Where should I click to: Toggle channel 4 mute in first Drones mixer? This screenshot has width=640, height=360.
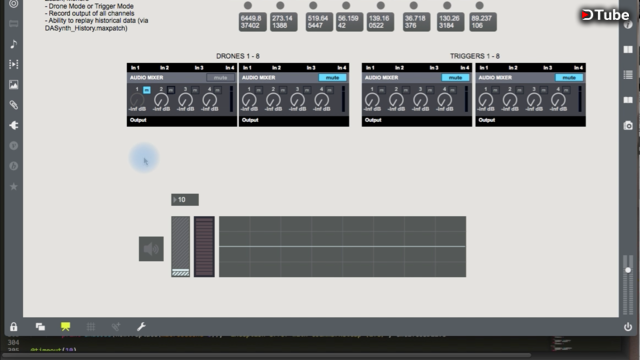[218, 90]
